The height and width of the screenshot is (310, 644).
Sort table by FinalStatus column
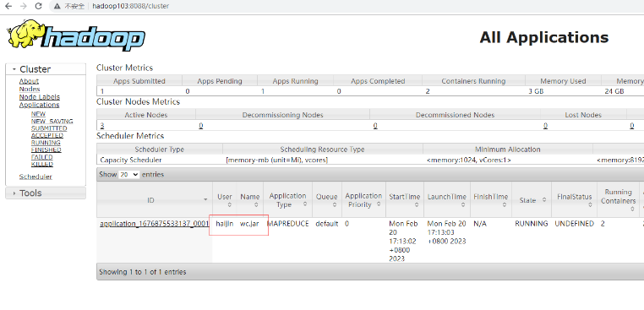tap(574, 200)
